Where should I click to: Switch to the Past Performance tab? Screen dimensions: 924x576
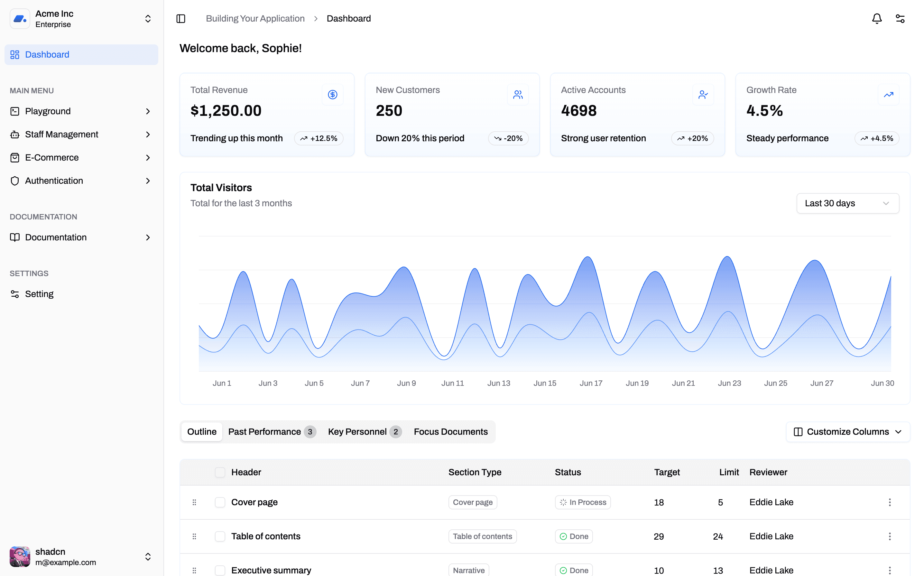coord(272,432)
